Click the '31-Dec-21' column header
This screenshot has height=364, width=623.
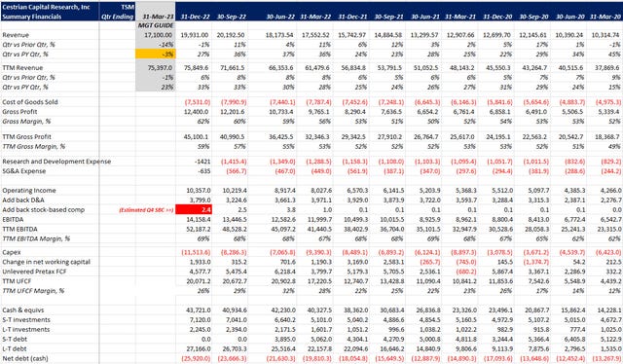352,17
